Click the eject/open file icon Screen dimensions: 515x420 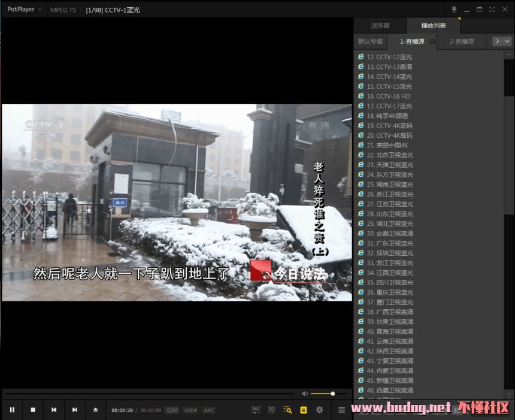click(95, 410)
